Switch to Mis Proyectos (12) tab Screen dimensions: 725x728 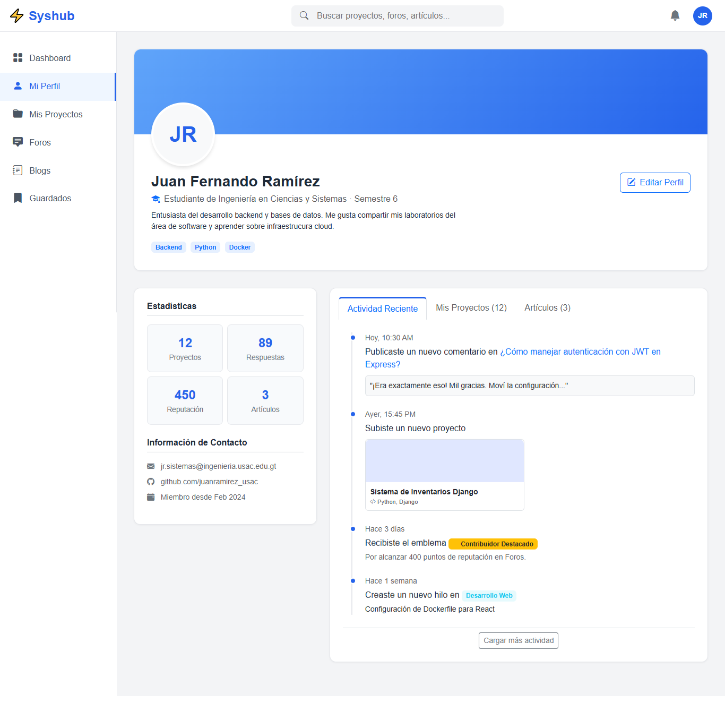click(471, 308)
